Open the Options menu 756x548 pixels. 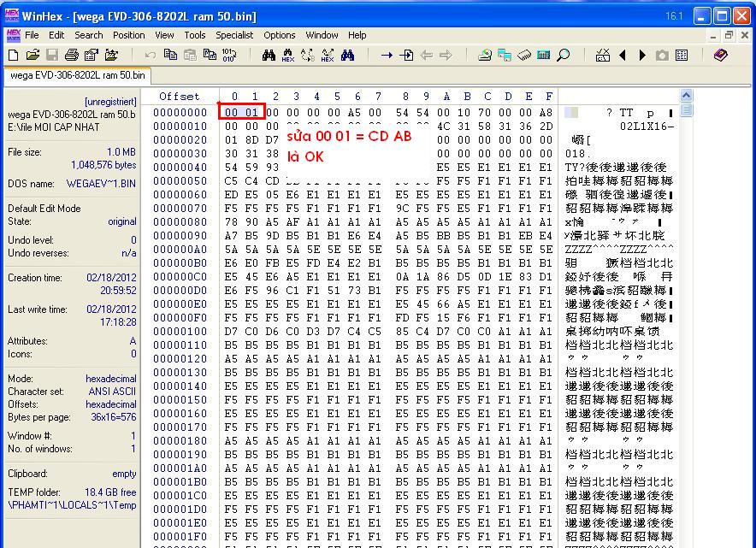tap(279, 35)
